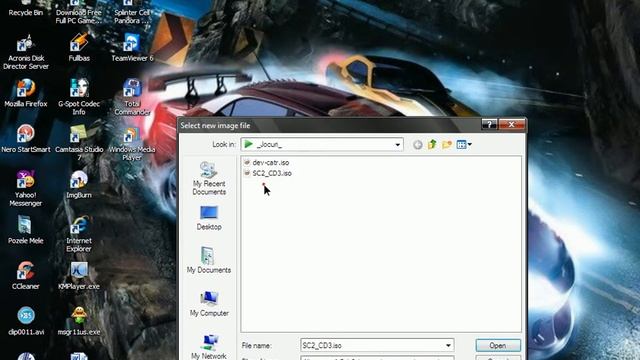The width and height of the screenshot is (640, 360).
Task: Jump to Desktop in places bar
Action: tap(209, 218)
